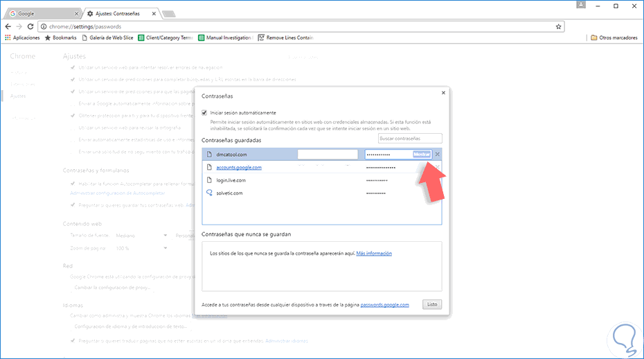Click the site info icon in the address bar

tap(44, 27)
